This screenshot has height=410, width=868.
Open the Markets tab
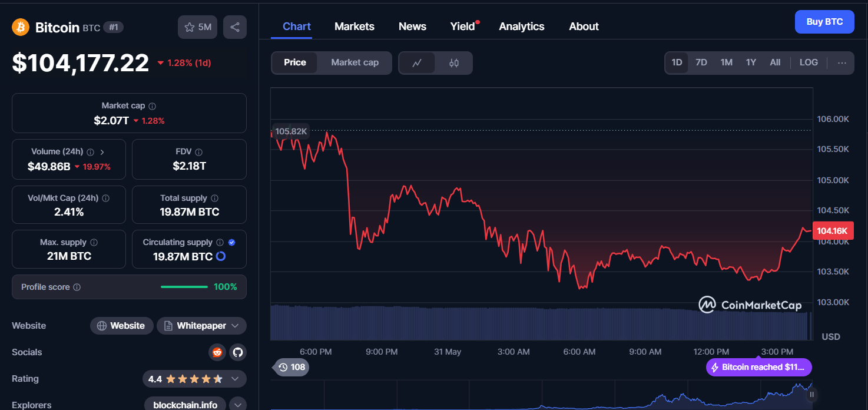[x=355, y=27]
